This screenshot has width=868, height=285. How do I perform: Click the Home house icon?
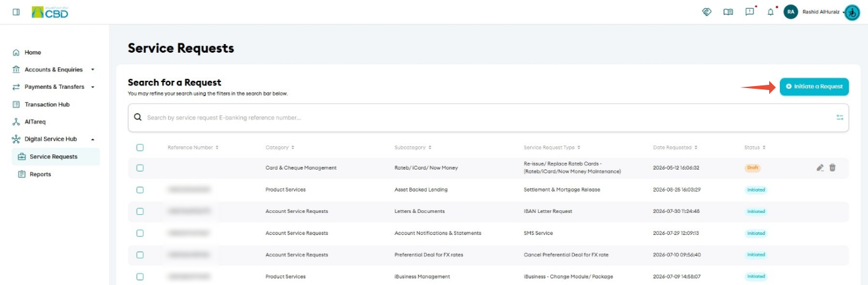(16, 52)
